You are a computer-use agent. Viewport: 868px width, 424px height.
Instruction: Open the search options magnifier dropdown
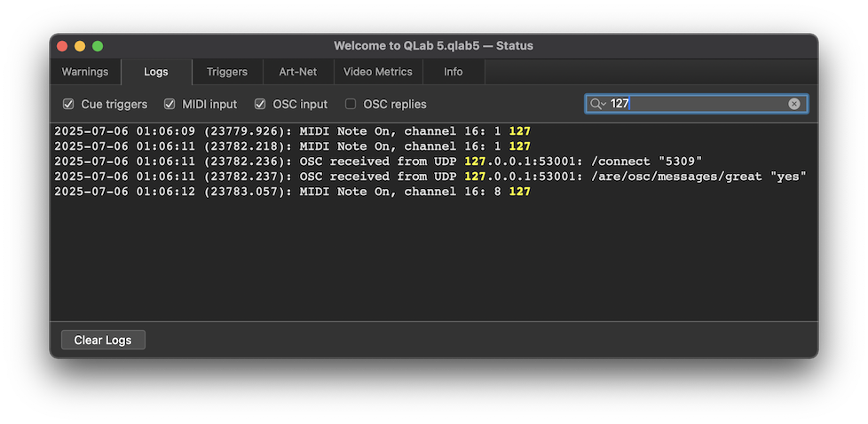pos(598,104)
